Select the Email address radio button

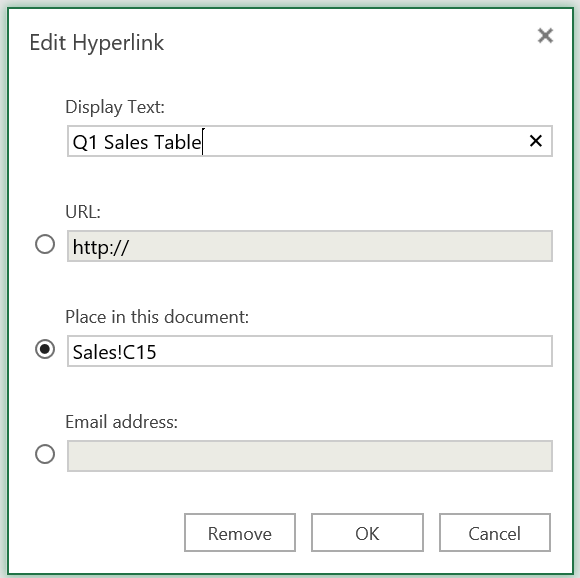pos(45,454)
